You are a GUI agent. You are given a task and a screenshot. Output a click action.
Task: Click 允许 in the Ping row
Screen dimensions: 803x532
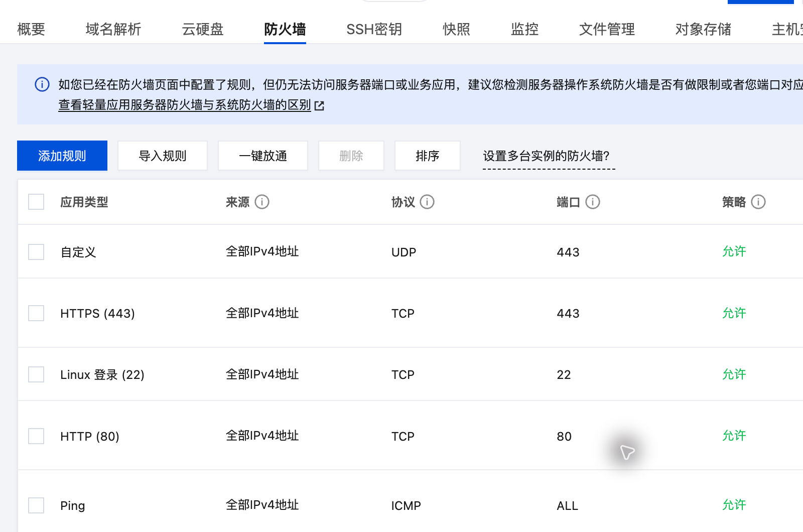(x=734, y=505)
